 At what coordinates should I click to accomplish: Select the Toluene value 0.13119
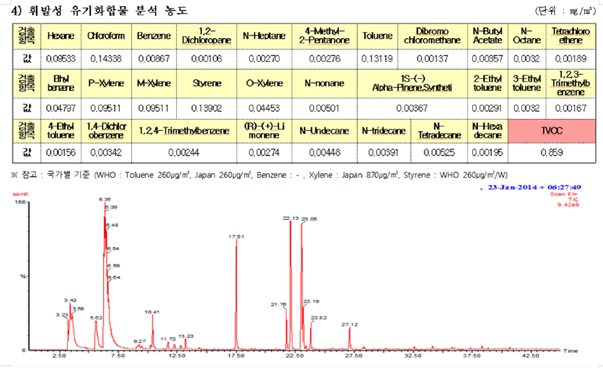coord(377,59)
